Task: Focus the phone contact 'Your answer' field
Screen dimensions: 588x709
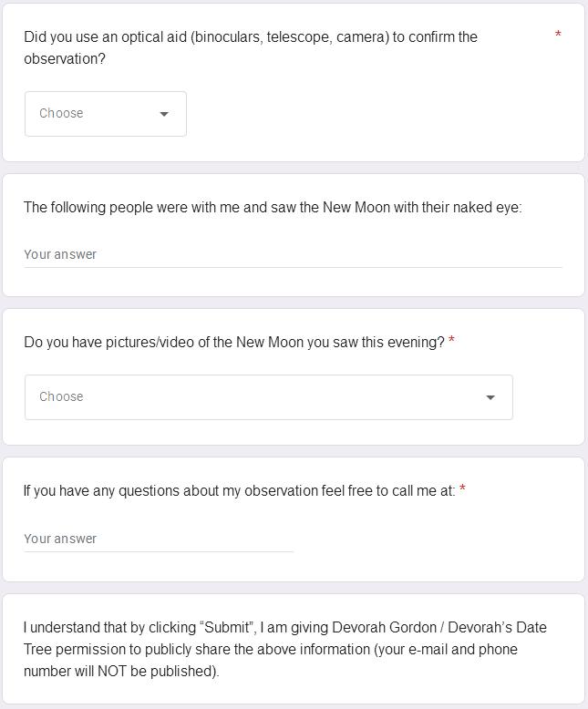Action: coord(159,539)
